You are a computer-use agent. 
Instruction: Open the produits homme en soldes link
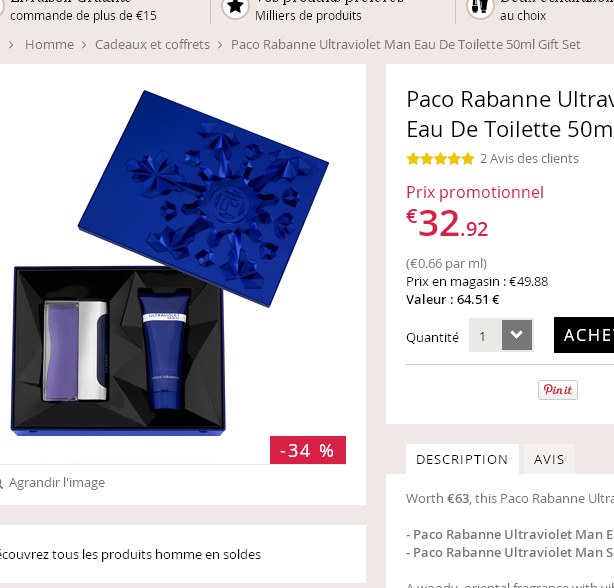pyautogui.click(x=129, y=554)
